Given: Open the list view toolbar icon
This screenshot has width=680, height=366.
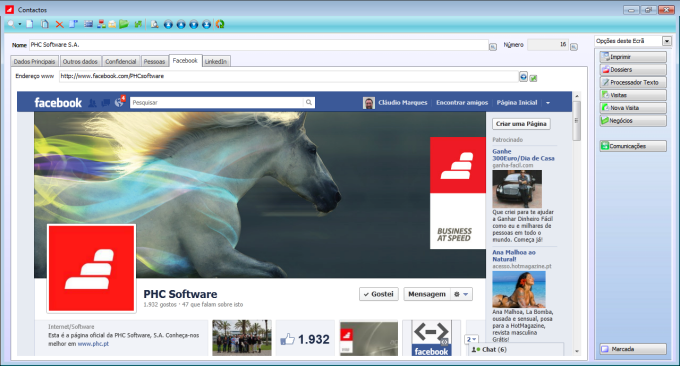Looking at the screenshot, I should (x=88, y=24).
